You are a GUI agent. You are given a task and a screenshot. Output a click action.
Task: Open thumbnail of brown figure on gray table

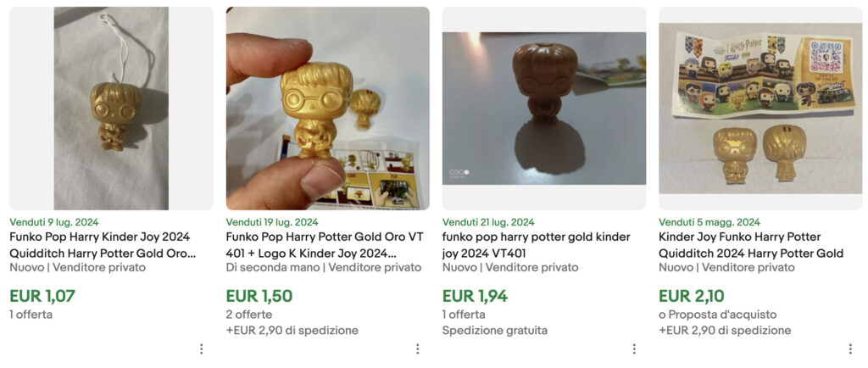[x=544, y=109]
